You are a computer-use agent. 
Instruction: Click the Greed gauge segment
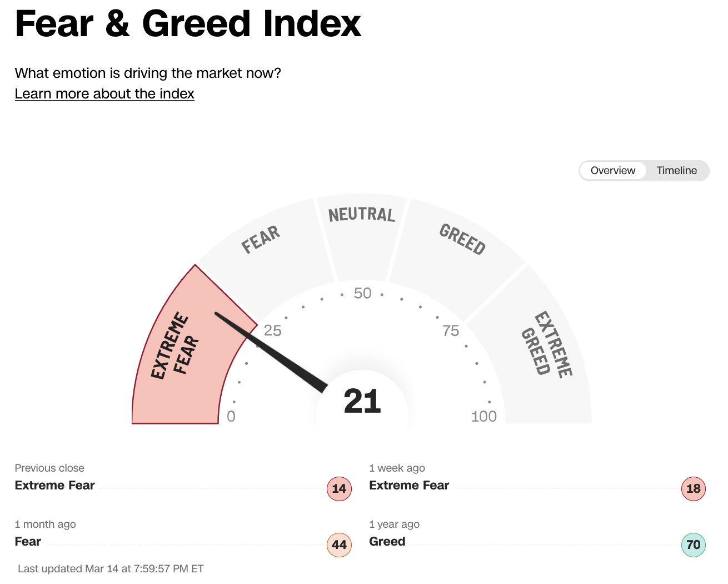tap(456, 250)
